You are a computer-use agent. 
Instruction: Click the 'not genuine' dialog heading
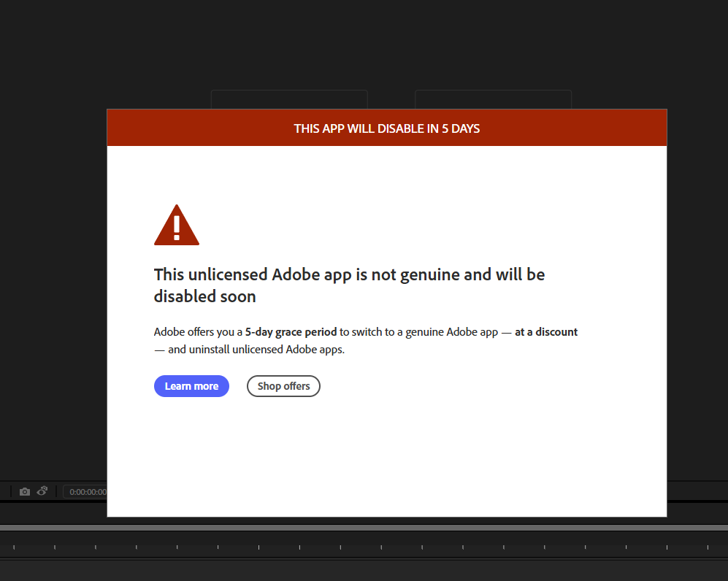[349, 285]
